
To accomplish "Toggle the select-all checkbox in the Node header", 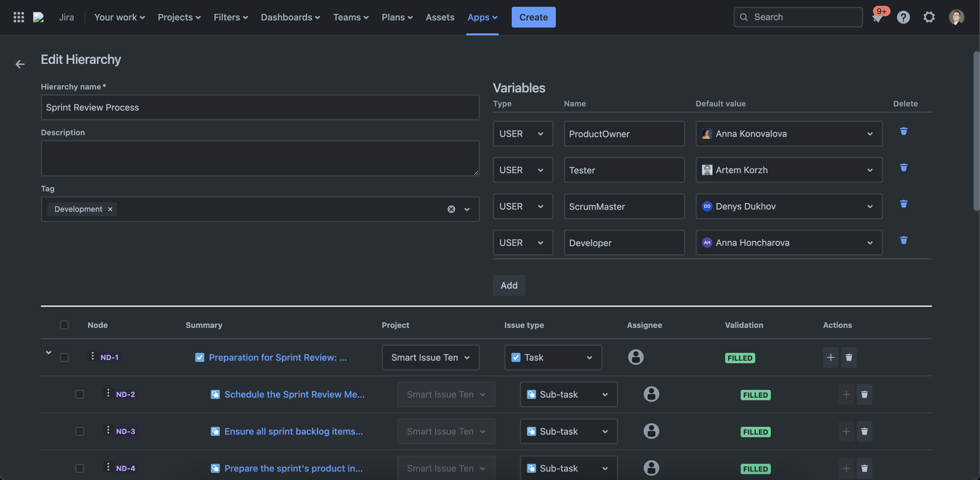I will click(x=64, y=325).
